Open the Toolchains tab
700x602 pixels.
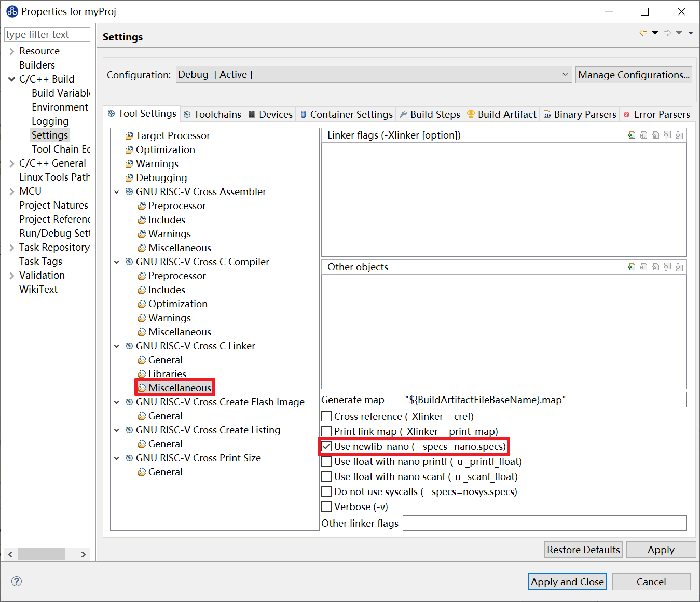pos(213,115)
